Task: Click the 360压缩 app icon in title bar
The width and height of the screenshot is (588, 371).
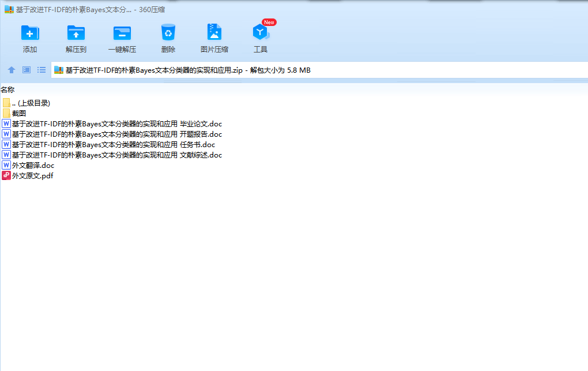Action: [9, 9]
